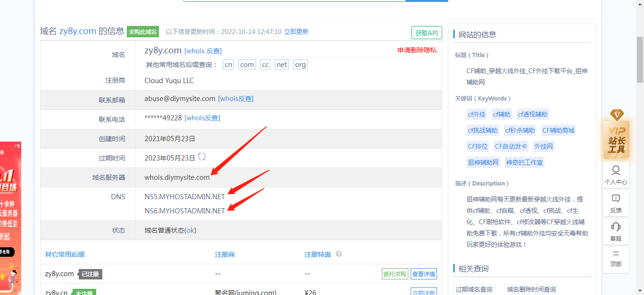Open 客服 headset support icon
Viewport: 644px width, 295px height.
[616, 231]
